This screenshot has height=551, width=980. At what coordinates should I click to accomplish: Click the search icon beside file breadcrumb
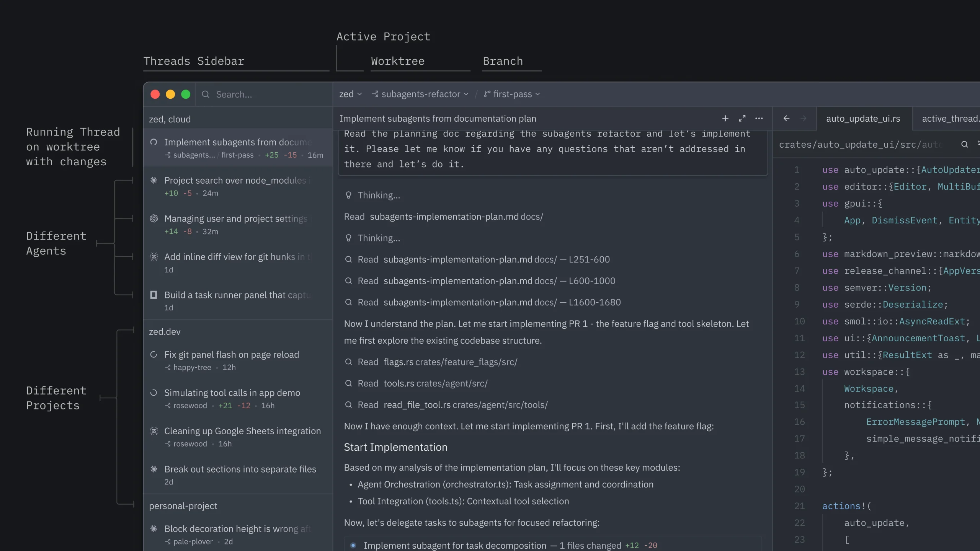point(964,144)
